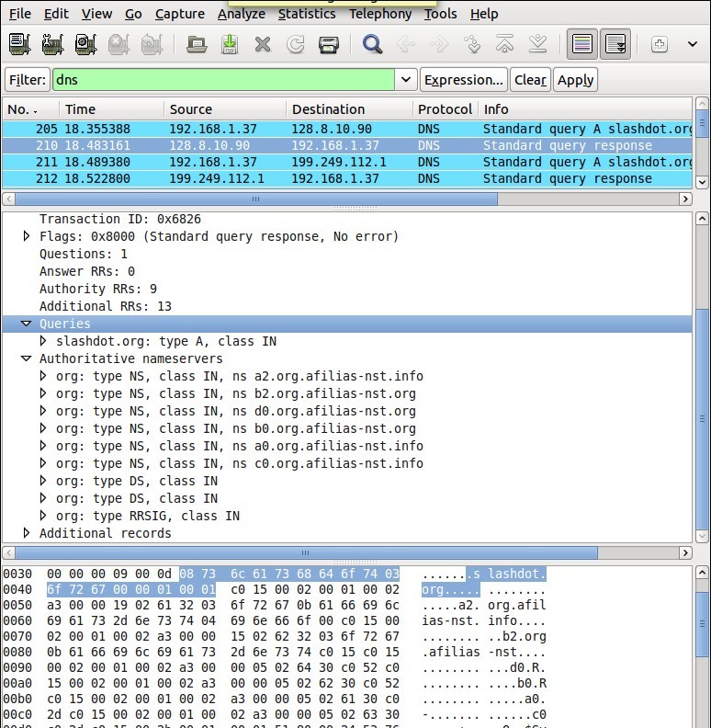Find a packet with magnifier icon
Screen dimensions: 711x728
373,44
